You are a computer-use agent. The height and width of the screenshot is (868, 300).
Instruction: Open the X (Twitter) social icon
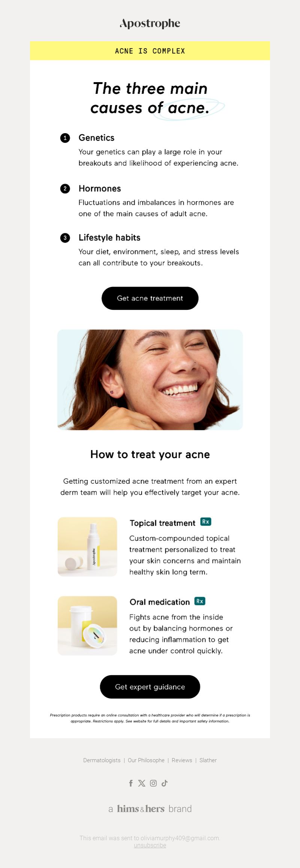(x=142, y=783)
